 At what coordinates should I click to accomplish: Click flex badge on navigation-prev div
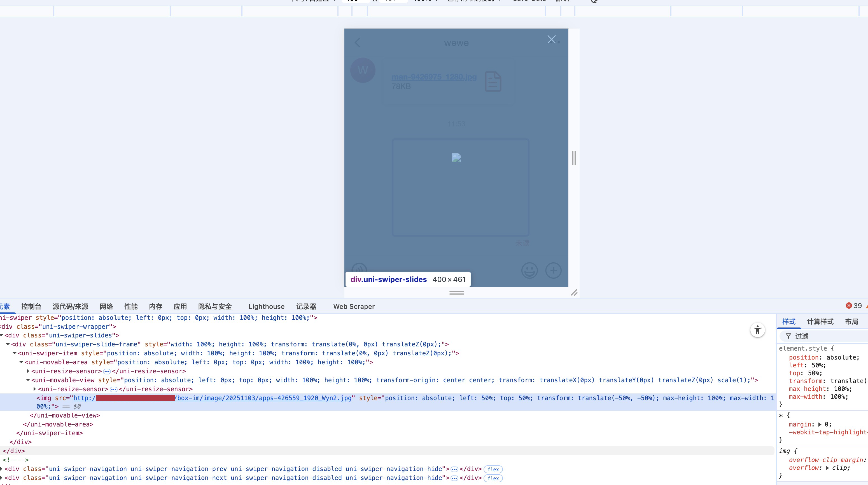tap(493, 469)
